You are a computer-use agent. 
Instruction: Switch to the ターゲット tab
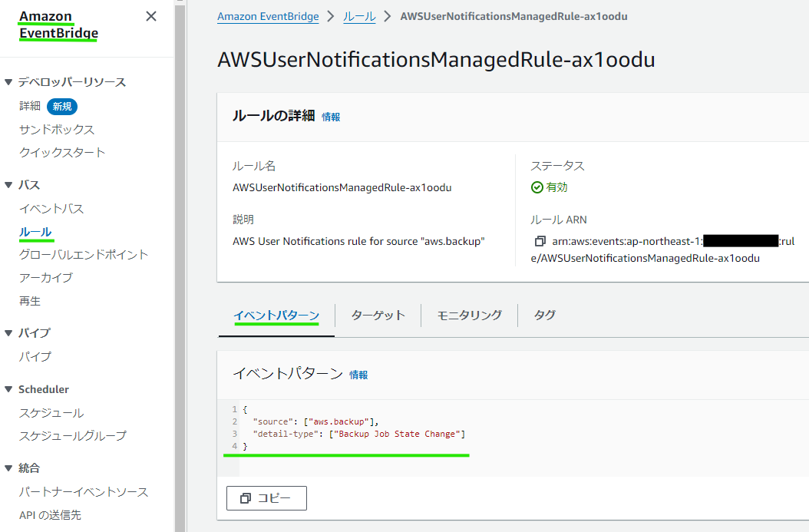378,315
